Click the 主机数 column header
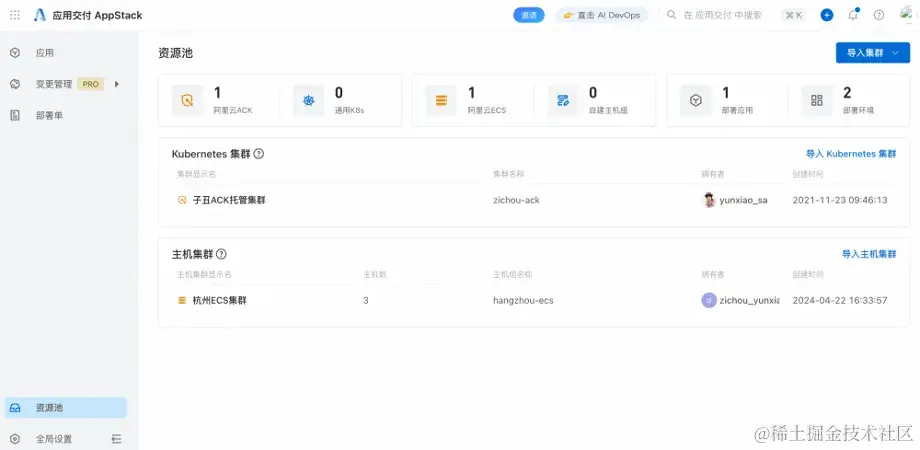Screen dimensions: 920x450 pos(375,275)
